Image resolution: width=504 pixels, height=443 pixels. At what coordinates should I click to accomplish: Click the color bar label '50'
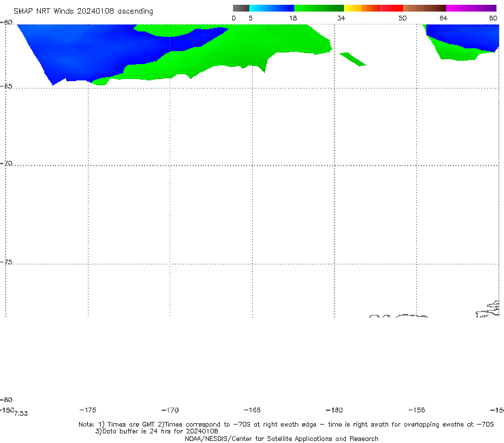[403, 18]
